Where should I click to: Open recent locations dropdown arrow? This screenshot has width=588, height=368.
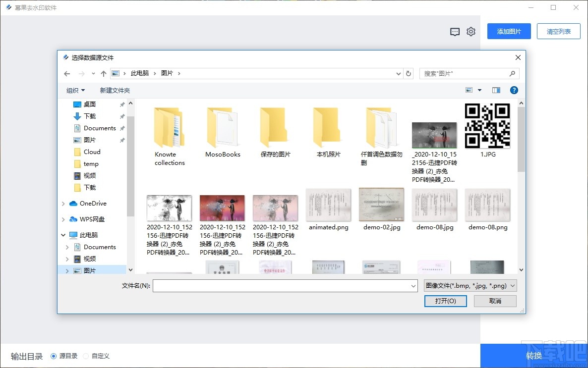click(93, 74)
